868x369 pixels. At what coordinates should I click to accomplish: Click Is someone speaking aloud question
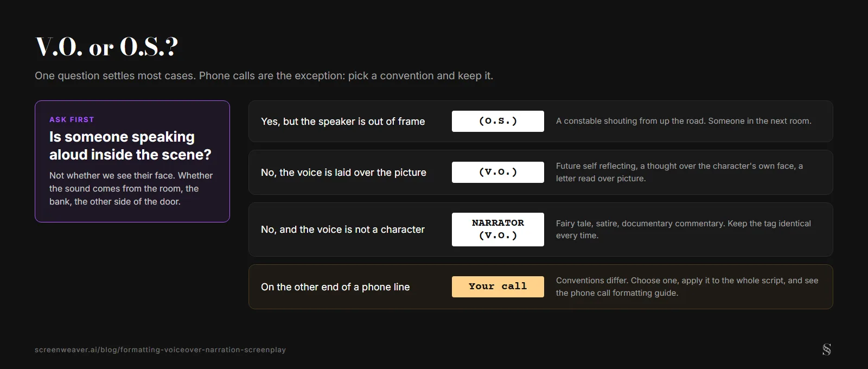point(130,145)
